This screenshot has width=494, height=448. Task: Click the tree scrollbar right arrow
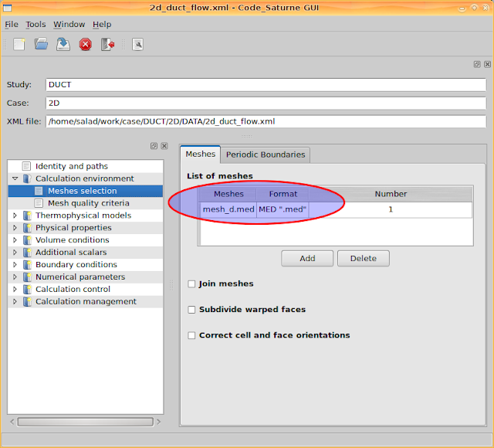[x=159, y=422]
